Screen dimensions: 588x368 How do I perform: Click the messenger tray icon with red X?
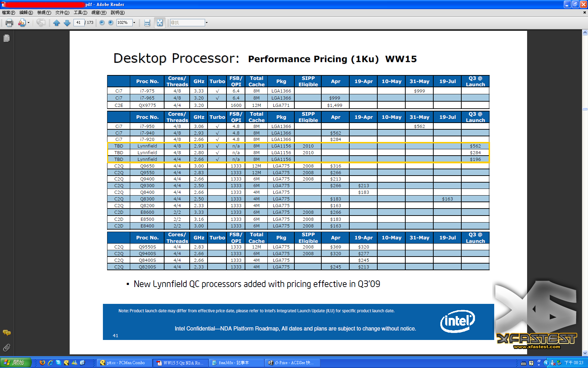[x=553, y=363]
